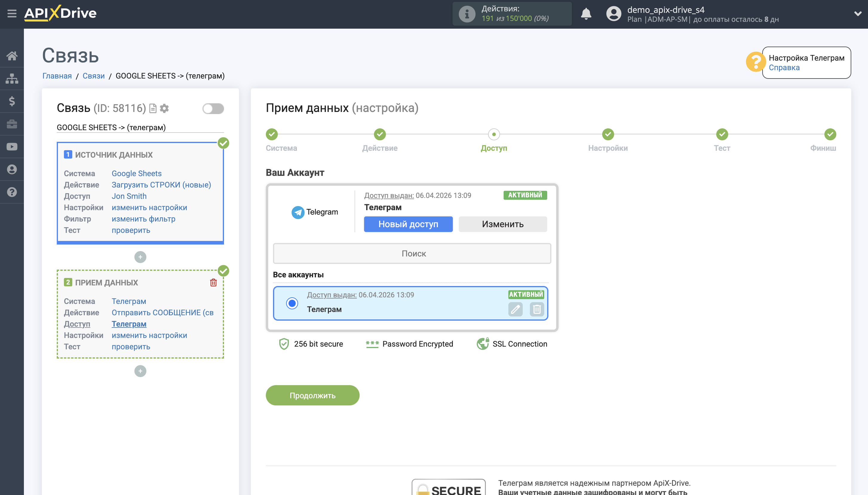Open the Справка help link

(784, 67)
